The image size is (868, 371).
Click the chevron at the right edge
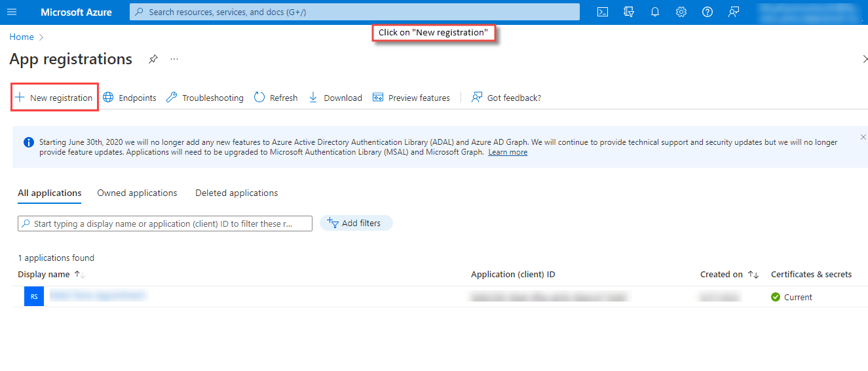click(x=864, y=59)
